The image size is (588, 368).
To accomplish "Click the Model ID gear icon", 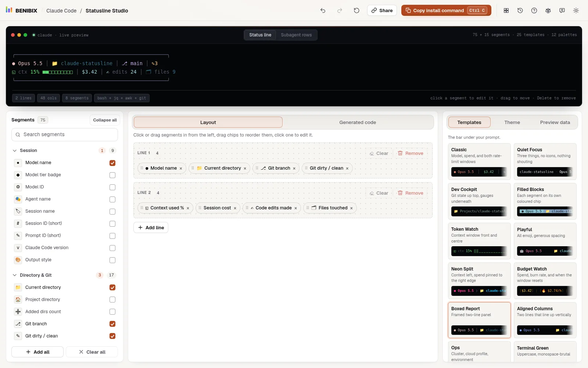I will point(18,187).
